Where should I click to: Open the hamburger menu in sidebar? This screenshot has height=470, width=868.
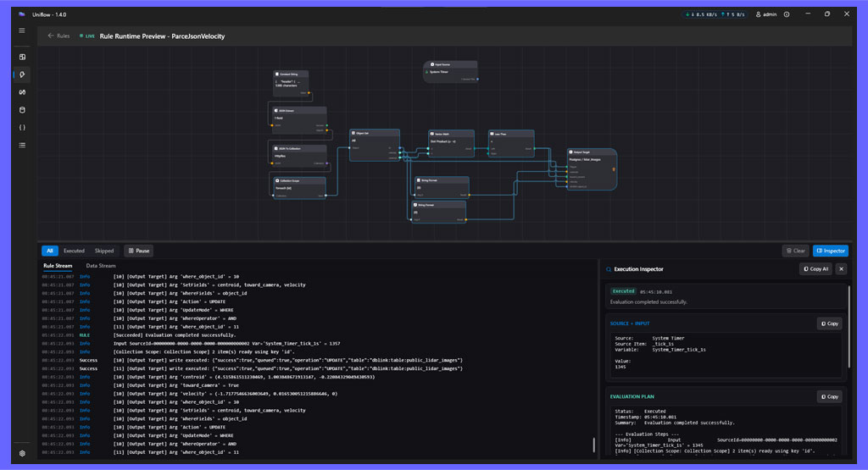[x=21, y=30]
